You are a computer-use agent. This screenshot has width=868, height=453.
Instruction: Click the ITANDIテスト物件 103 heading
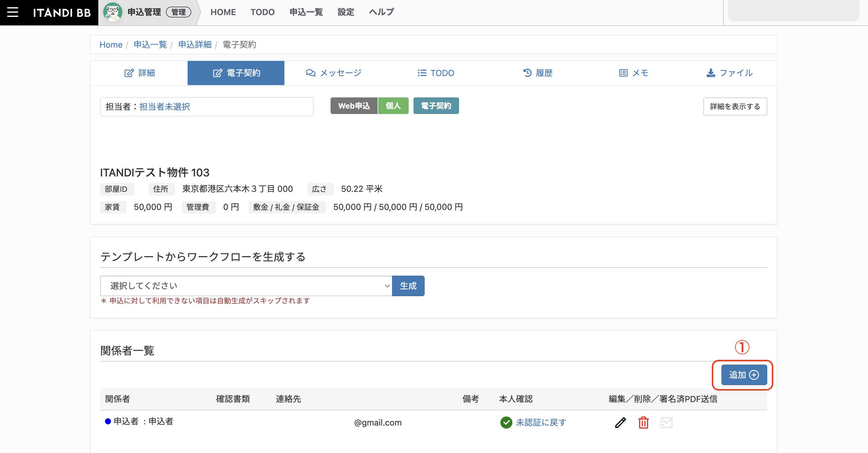tap(155, 173)
